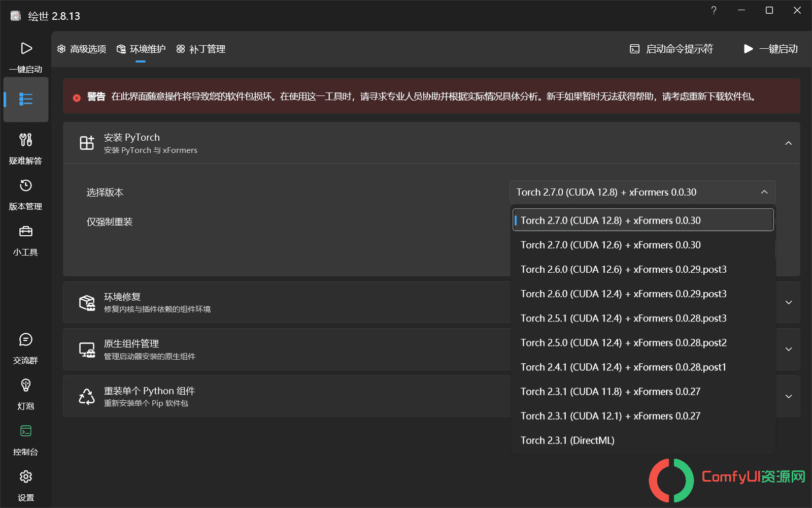Expand the 原生组件管理 section chevron
This screenshot has width=812, height=508.
788,350
